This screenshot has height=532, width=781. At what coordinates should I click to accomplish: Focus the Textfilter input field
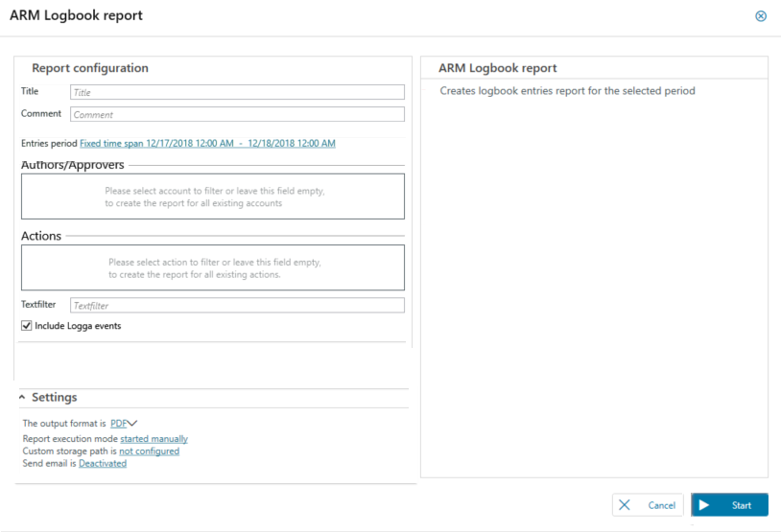click(237, 306)
